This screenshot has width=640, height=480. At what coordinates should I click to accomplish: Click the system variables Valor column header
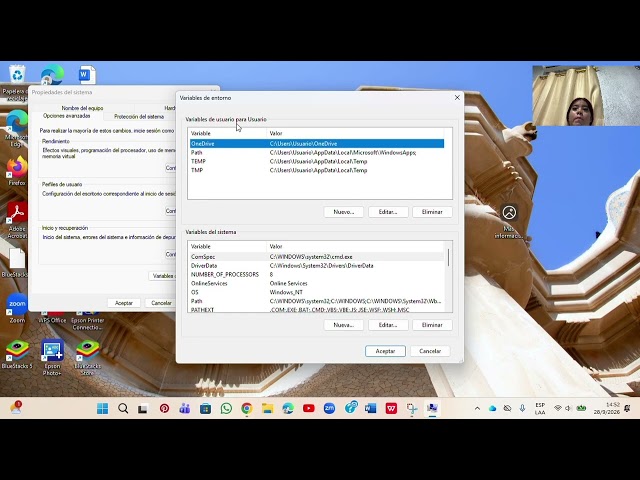tap(355, 247)
